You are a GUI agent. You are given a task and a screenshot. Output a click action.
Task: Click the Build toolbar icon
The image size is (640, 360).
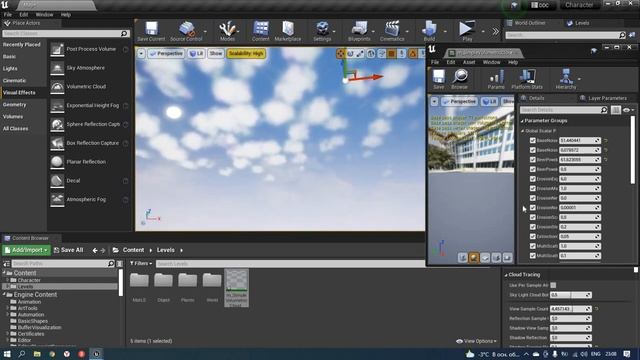point(429,31)
